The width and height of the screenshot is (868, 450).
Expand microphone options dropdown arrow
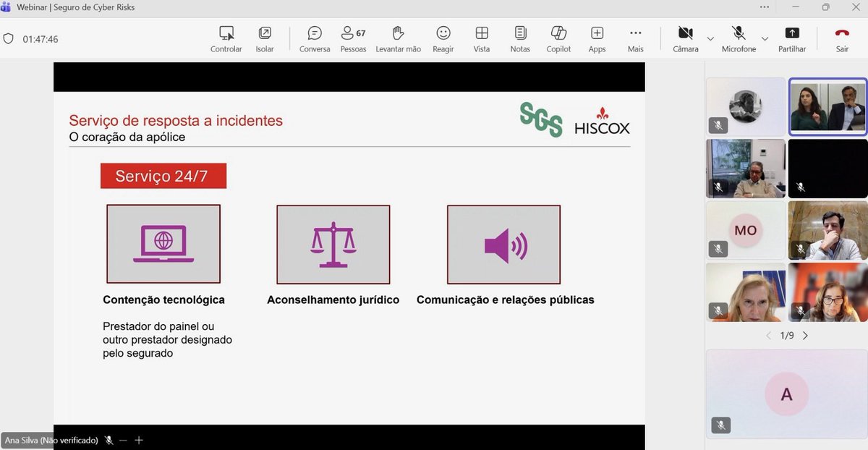[765, 38]
